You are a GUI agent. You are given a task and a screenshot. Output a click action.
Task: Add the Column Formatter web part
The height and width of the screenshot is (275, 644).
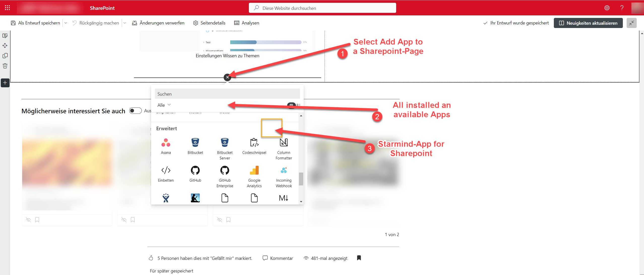[284, 149]
